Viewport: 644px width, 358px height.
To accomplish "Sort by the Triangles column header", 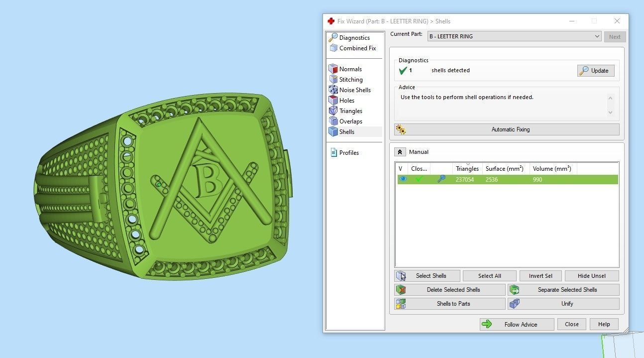I will (x=467, y=169).
